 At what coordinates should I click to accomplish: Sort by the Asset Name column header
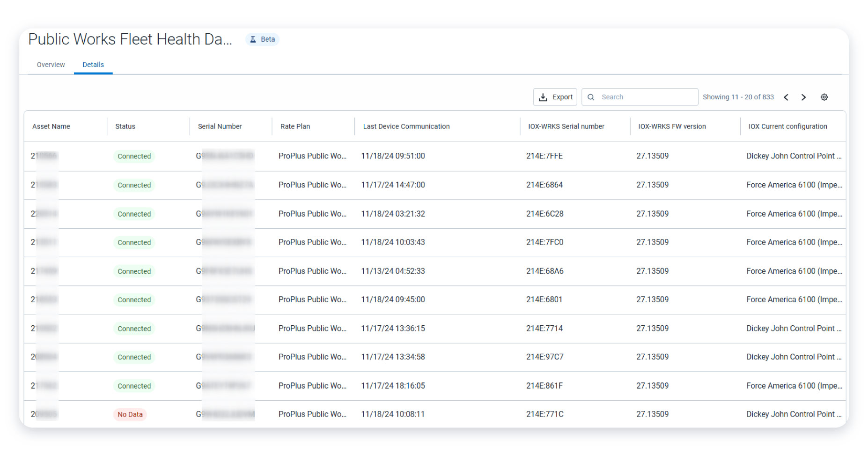coord(51,126)
